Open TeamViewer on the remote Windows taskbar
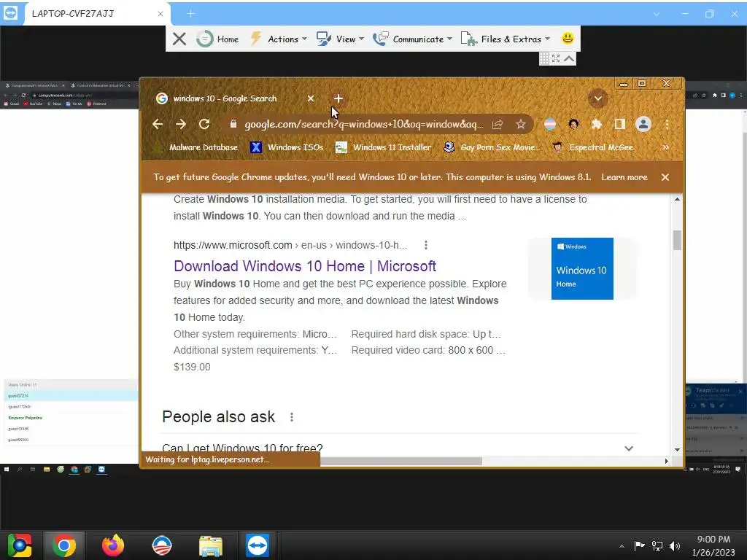Viewport: 747px width, 560px height. (x=101, y=470)
